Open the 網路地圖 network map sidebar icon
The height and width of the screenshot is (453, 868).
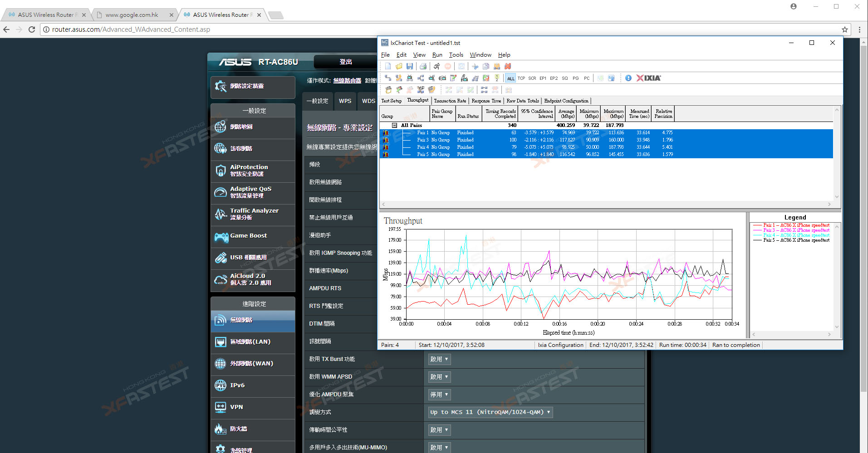coord(221,127)
